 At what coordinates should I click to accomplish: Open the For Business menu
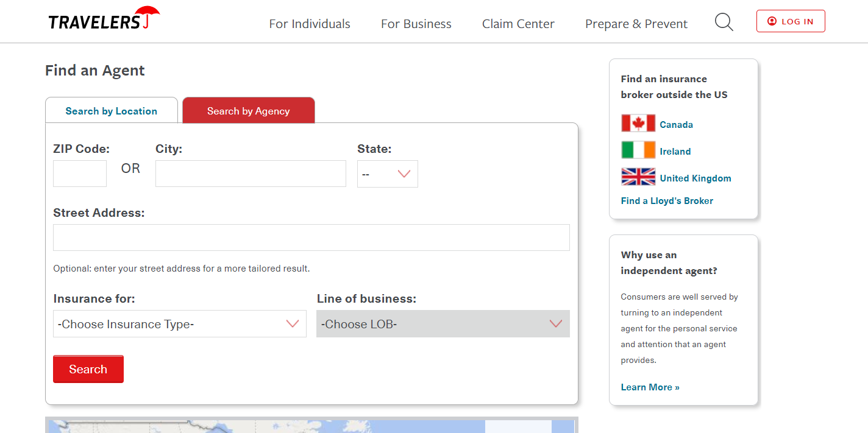416,24
